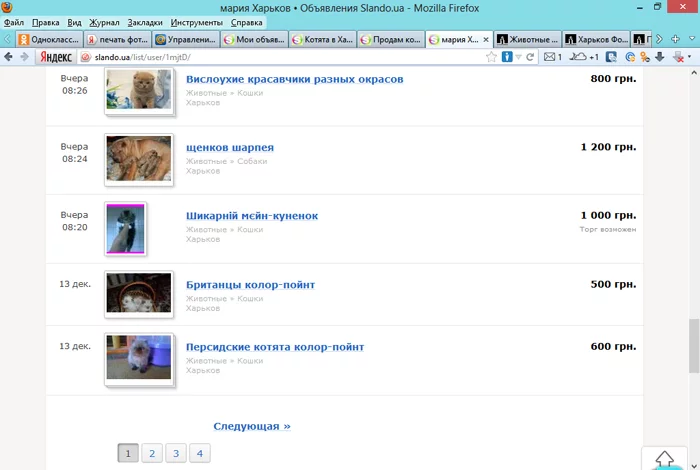Open the Закладки menu
700x470 pixels.
(x=145, y=22)
